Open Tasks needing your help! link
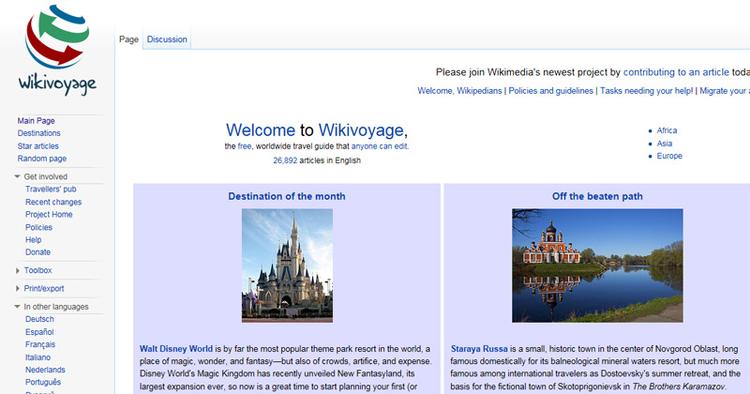 (x=646, y=91)
